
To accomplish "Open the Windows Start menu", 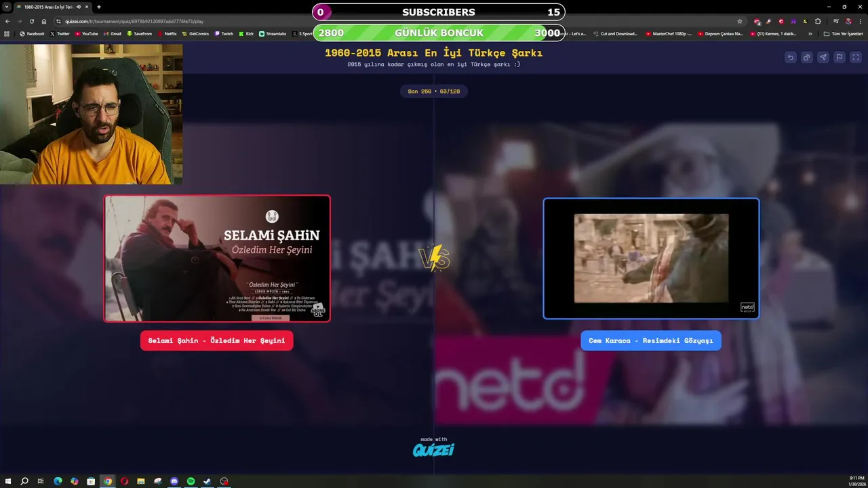I will click(8, 481).
